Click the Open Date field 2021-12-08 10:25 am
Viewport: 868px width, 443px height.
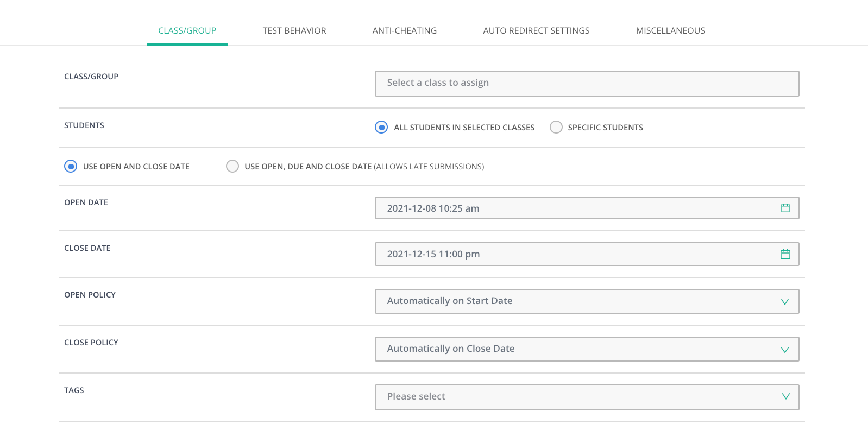coord(587,208)
